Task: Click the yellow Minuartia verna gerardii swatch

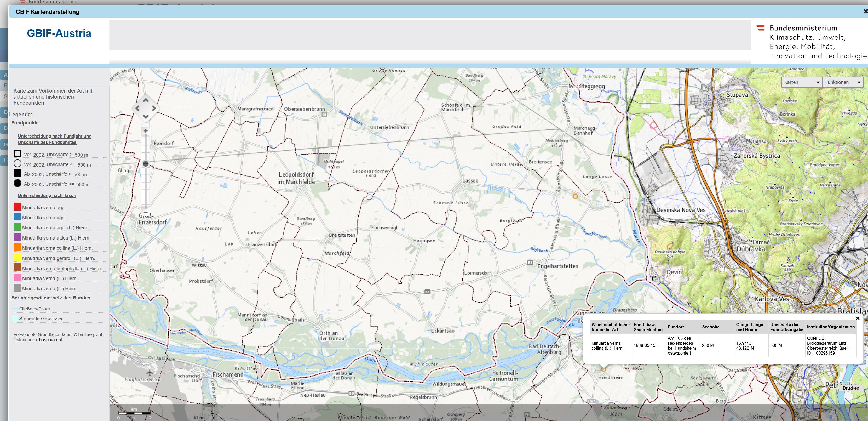Action: (x=18, y=257)
